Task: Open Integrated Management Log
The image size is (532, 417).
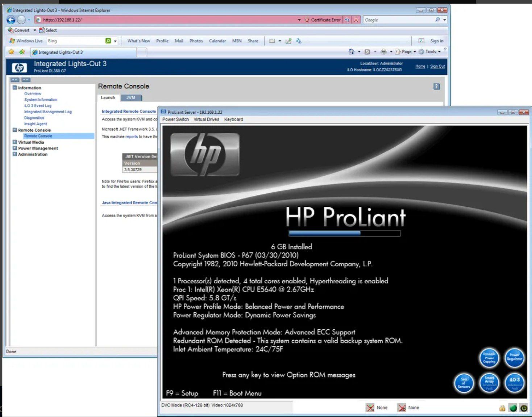Action: [48, 112]
